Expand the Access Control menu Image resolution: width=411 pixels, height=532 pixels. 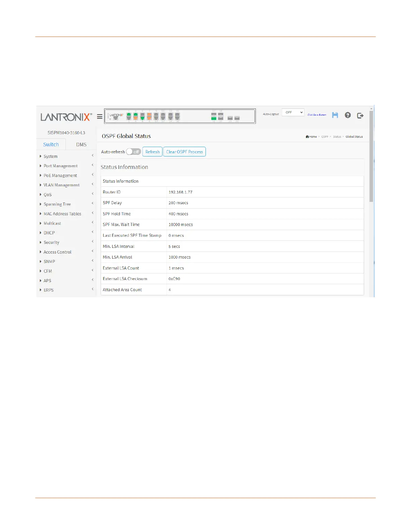[x=66, y=252]
